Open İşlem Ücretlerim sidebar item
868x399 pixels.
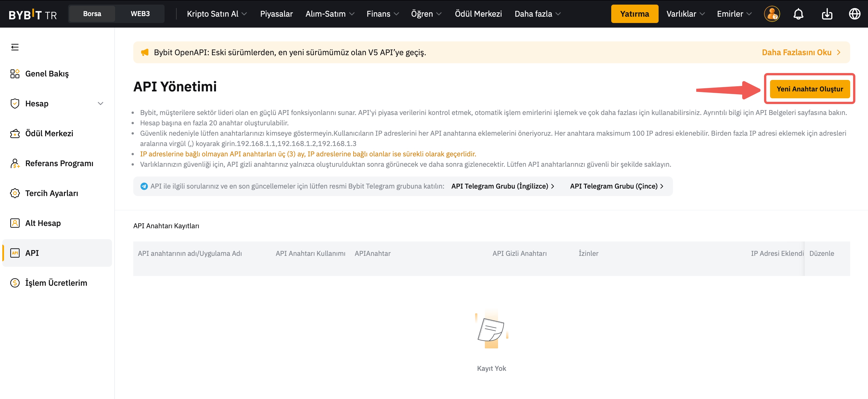click(56, 283)
